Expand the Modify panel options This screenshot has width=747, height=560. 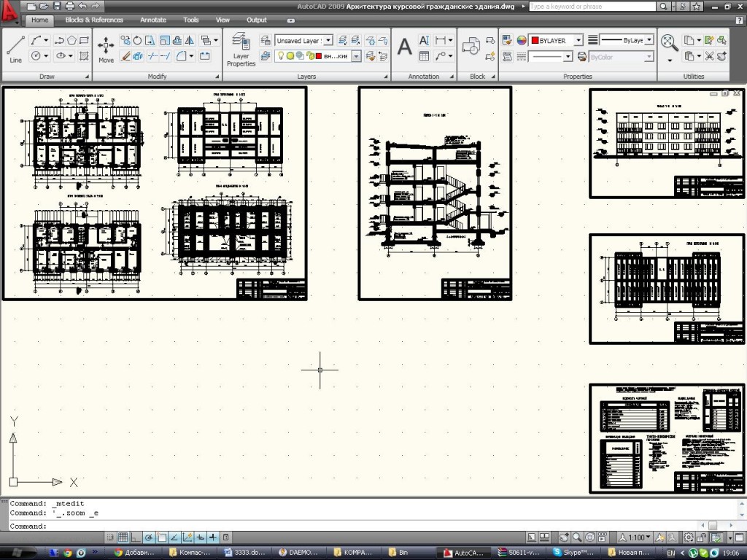click(217, 76)
